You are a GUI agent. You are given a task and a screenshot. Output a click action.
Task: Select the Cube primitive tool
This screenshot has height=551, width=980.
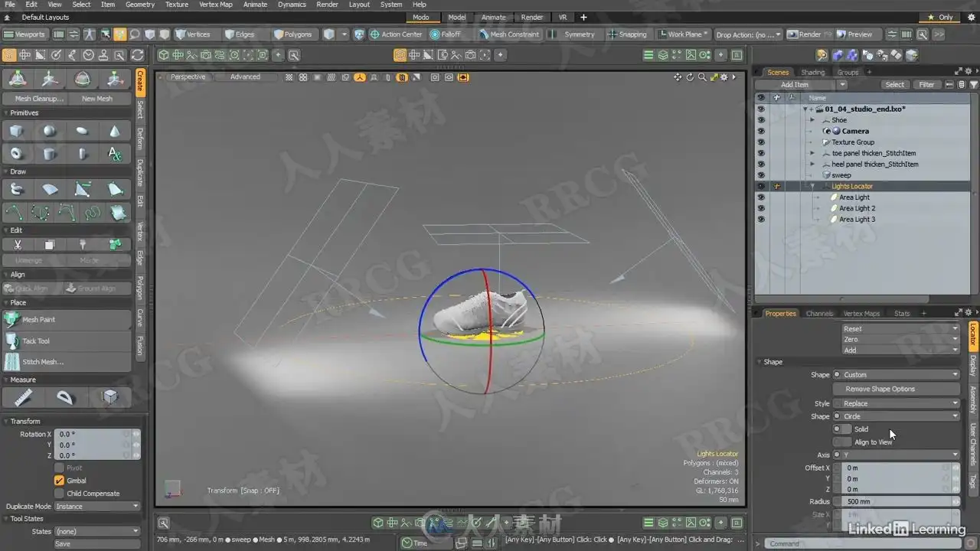coord(17,132)
